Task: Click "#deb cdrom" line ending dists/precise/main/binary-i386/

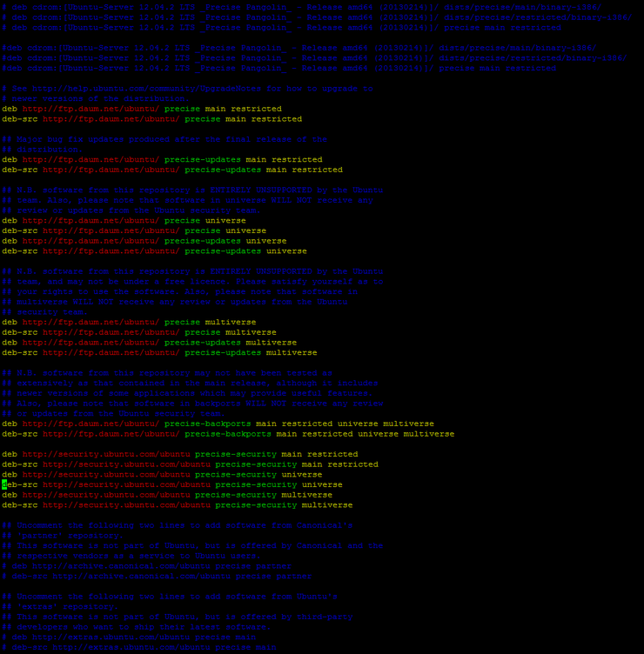Action: tap(299, 48)
